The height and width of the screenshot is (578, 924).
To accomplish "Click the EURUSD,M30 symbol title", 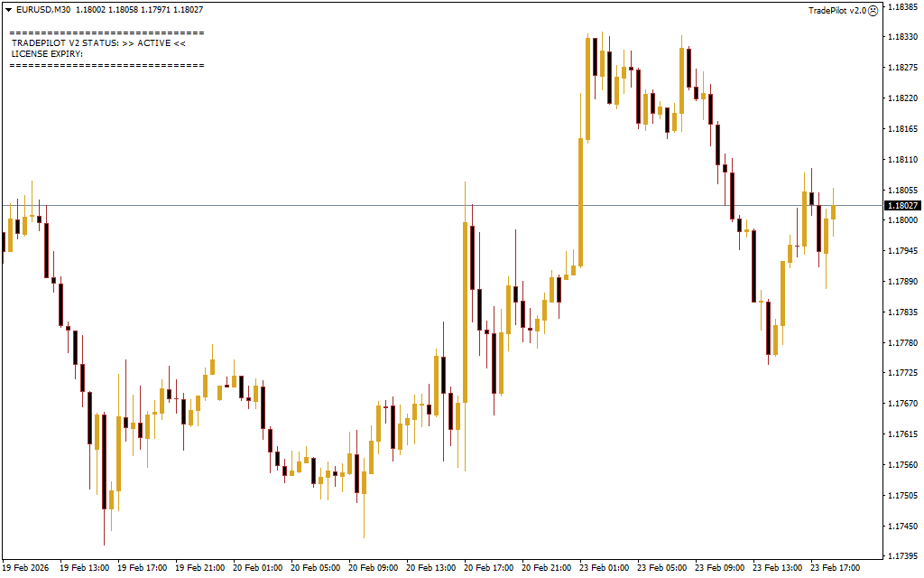I will point(43,10).
